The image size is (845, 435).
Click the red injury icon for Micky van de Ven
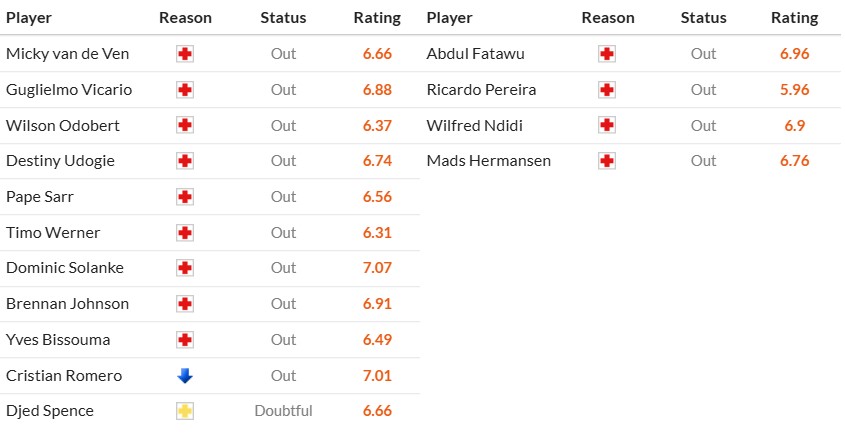point(185,54)
